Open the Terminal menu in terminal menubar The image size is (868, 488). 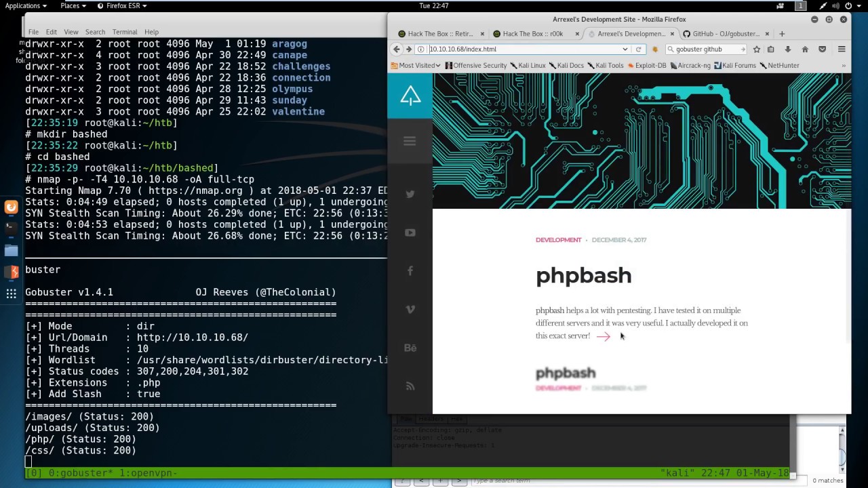125,32
